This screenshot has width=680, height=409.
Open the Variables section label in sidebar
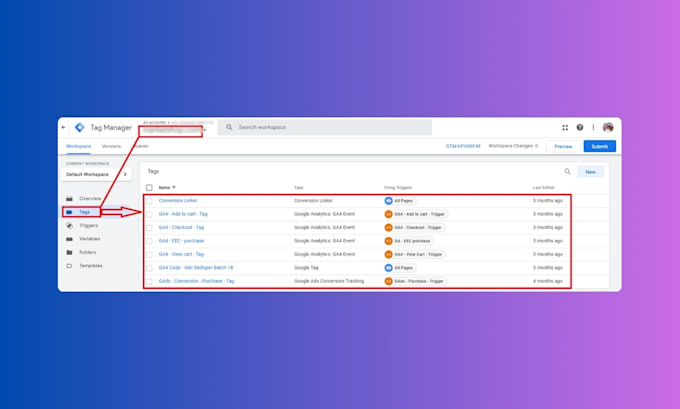click(89, 239)
